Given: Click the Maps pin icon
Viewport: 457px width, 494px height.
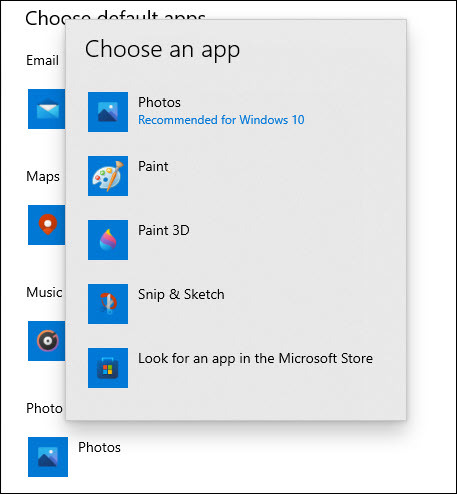Looking at the screenshot, I should pos(47,225).
